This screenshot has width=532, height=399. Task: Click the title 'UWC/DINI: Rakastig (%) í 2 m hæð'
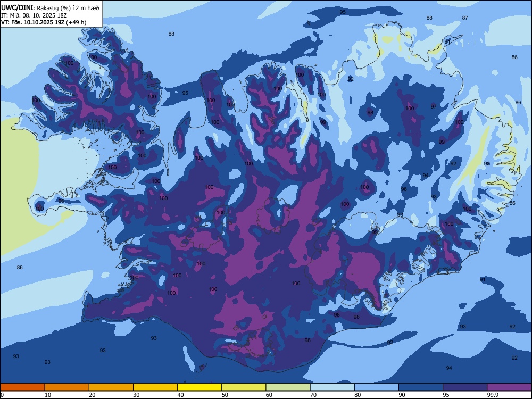click(x=50, y=7)
